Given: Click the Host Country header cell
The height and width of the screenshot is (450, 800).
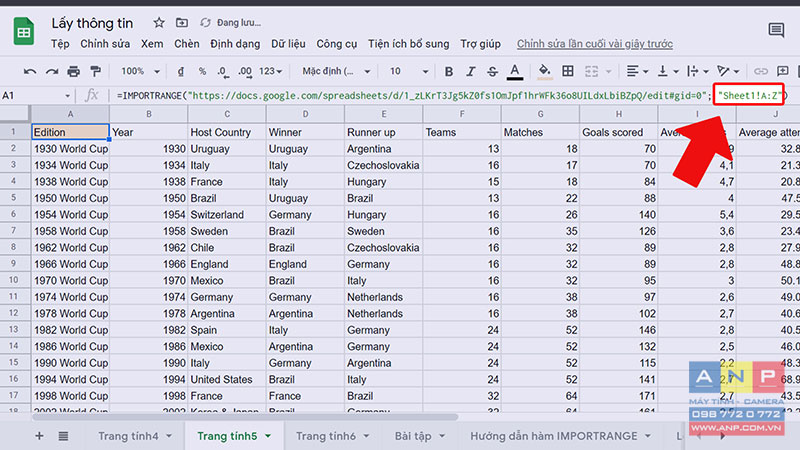Looking at the screenshot, I should tap(227, 132).
